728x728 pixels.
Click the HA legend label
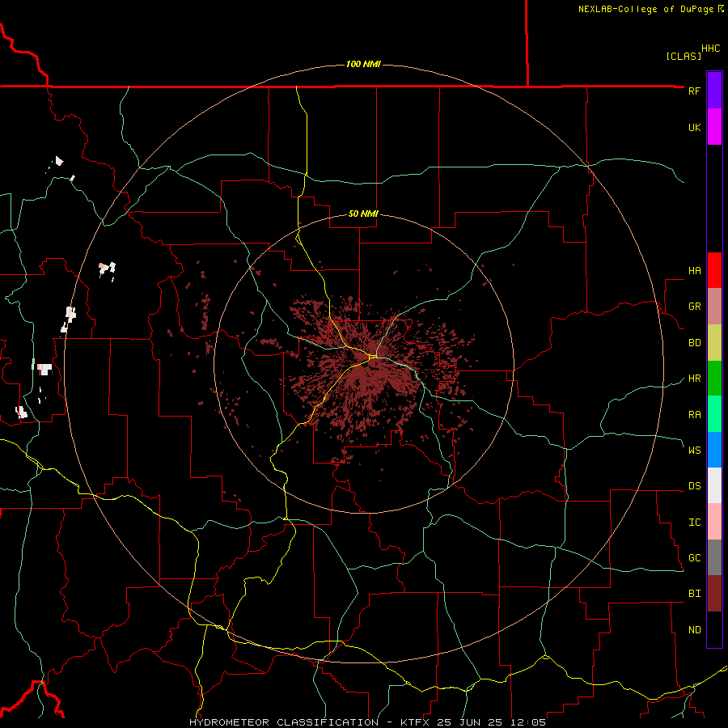[694, 271]
